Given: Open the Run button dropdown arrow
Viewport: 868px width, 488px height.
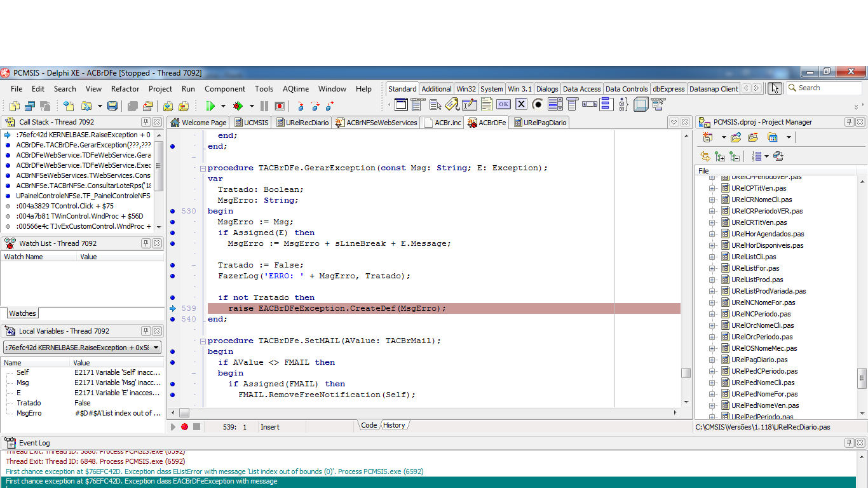Looking at the screenshot, I should point(223,106).
